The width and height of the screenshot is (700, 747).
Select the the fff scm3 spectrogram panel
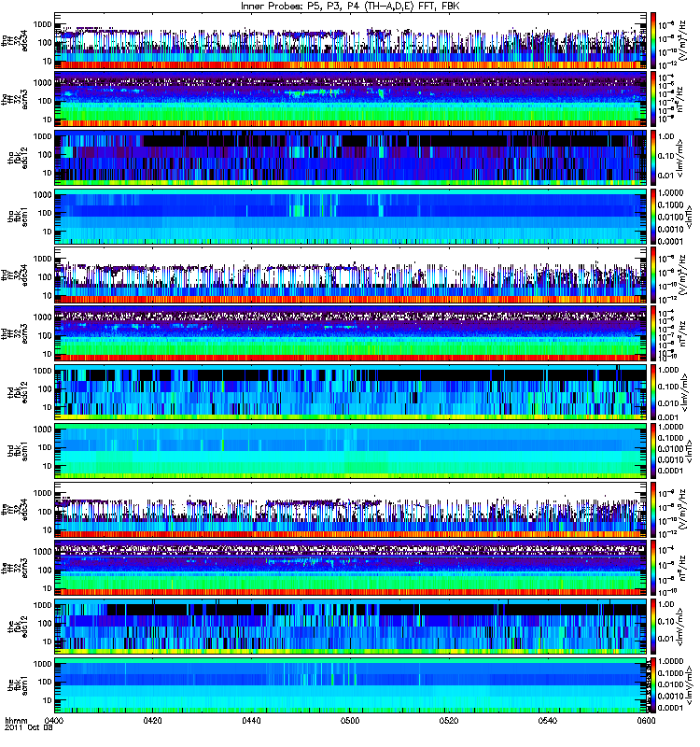tap(351, 568)
